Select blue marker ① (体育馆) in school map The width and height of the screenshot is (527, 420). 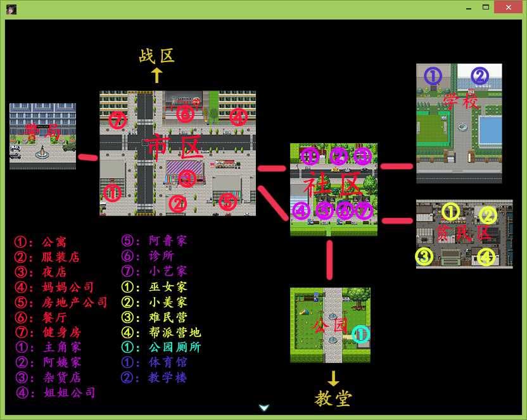433,76
